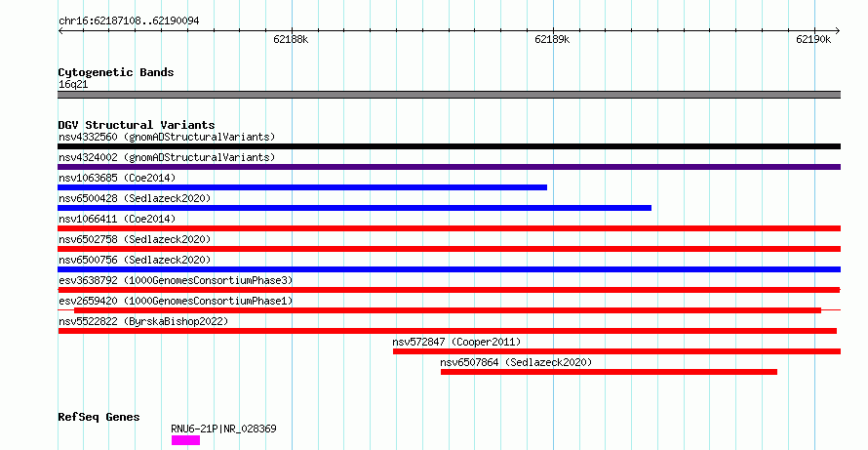Click the chr16:62187108..62190094 coordinates text
This screenshot has width=868, height=450.
pyautogui.click(x=129, y=21)
